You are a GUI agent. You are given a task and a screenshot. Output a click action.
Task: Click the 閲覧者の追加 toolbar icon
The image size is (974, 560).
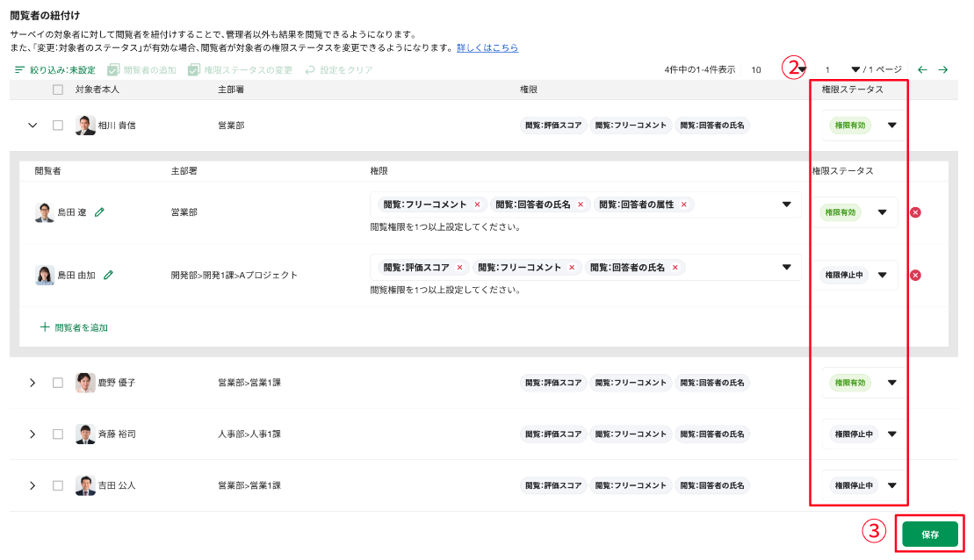[113, 70]
